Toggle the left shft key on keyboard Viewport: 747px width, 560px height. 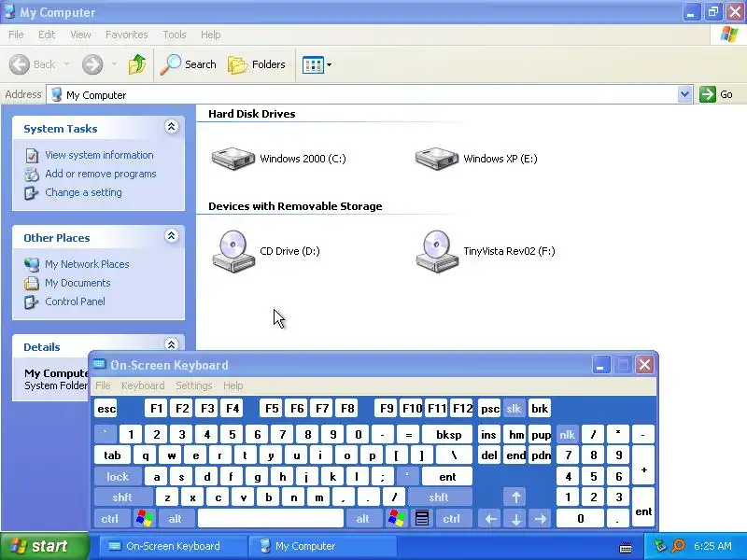[122, 497]
